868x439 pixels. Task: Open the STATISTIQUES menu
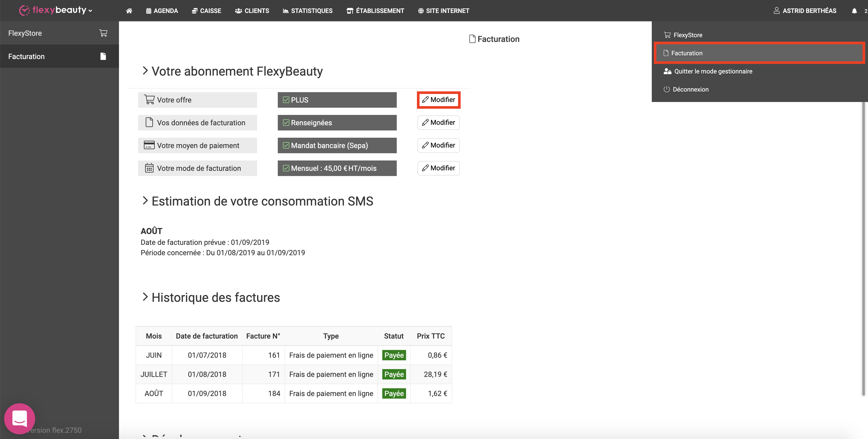307,11
